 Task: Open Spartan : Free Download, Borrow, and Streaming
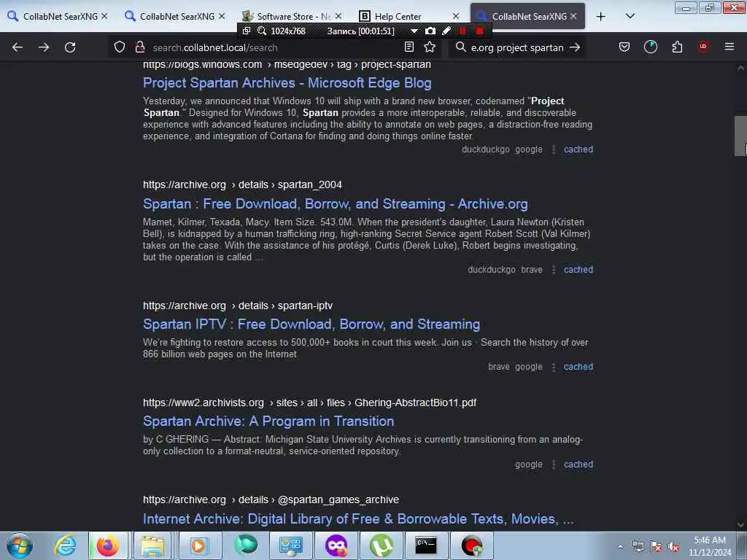pyautogui.click(x=336, y=204)
